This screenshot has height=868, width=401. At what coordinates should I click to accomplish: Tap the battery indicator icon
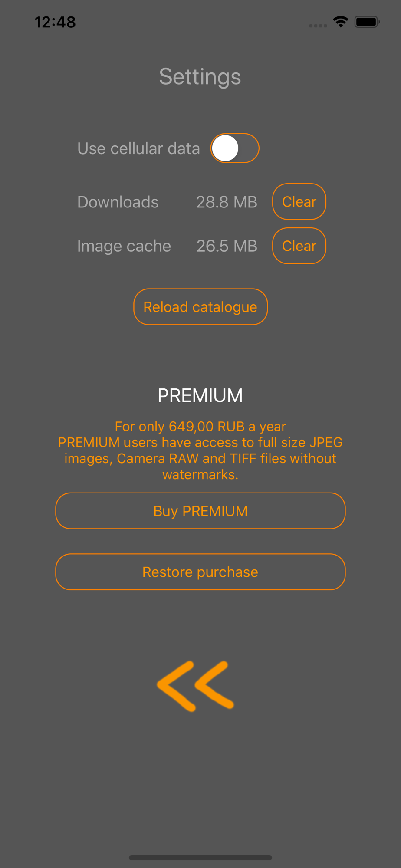tap(367, 22)
